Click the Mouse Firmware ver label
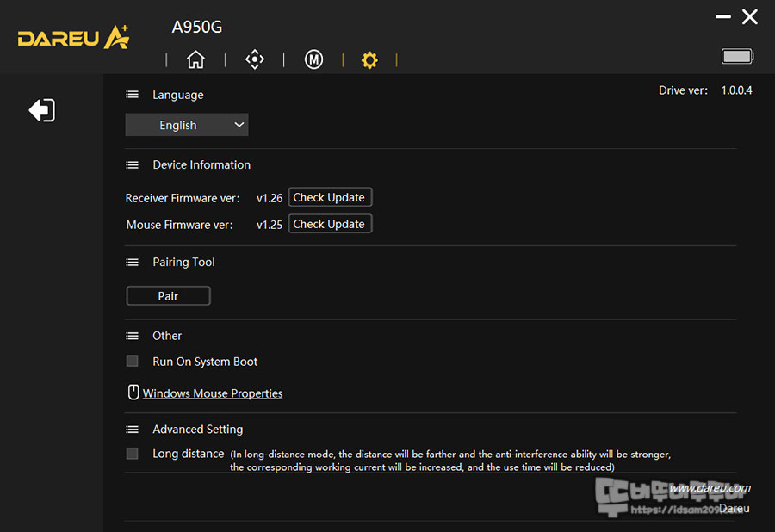The image size is (775, 532). (179, 225)
